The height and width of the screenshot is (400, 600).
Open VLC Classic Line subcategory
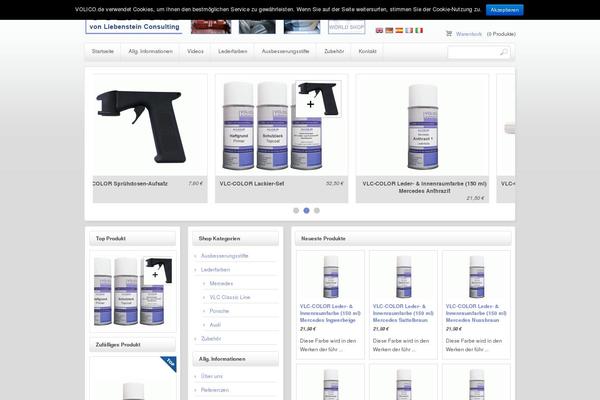pos(230,297)
